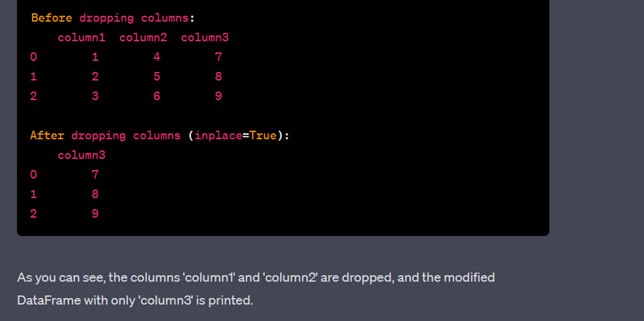Click value 9 in the after-drop table
This screenshot has height=321, width=644.
tap(95, 214)
